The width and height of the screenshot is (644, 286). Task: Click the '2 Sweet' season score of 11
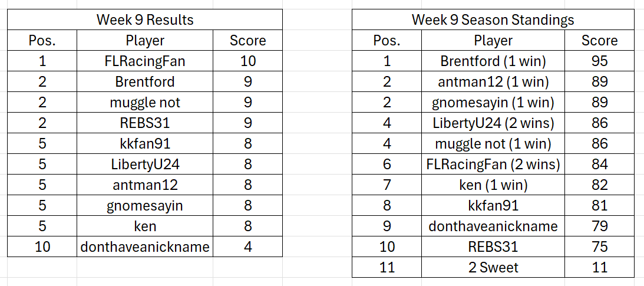pos(599,267)
